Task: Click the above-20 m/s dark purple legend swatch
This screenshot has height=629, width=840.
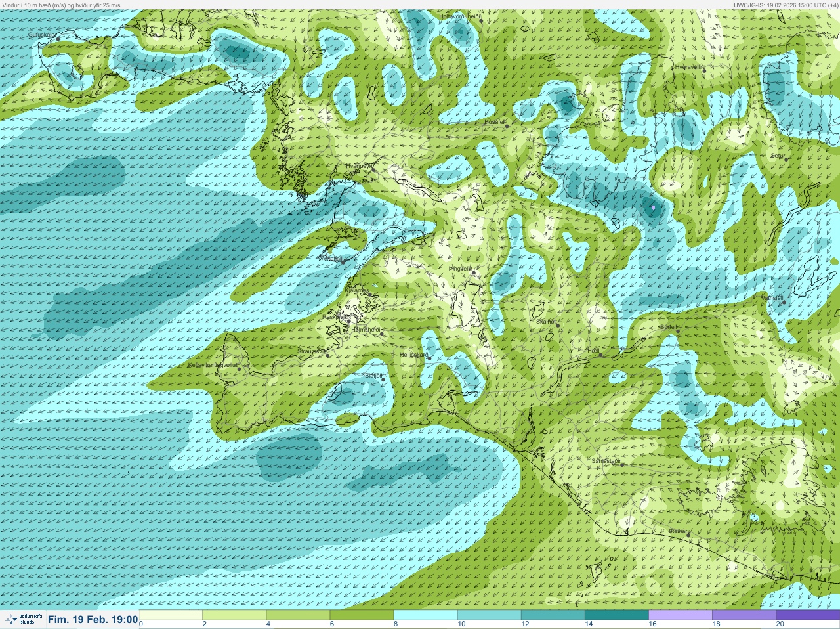Action: click(x=807, y=615)
